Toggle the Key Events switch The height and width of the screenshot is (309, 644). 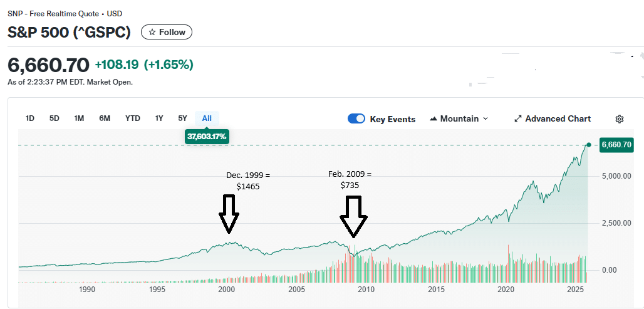356,118
